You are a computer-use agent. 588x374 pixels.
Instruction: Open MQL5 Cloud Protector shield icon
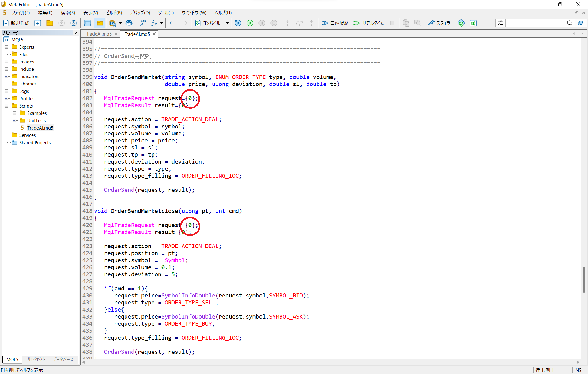[x=461, y=23]
